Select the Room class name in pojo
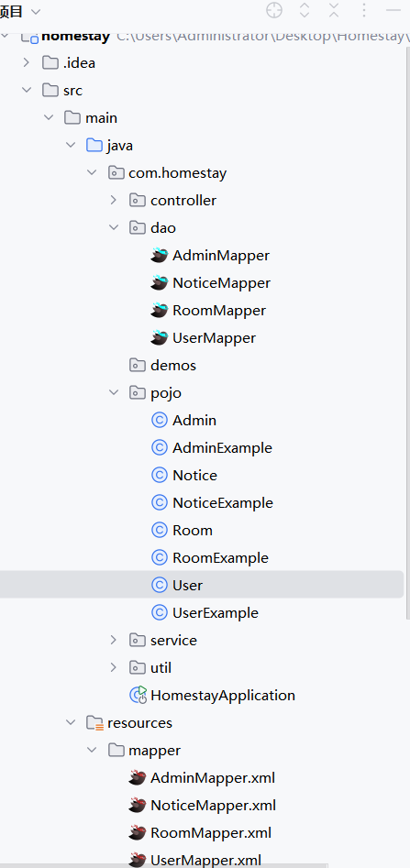Viewport: 410px width, 868px height. tap(193, 530)
